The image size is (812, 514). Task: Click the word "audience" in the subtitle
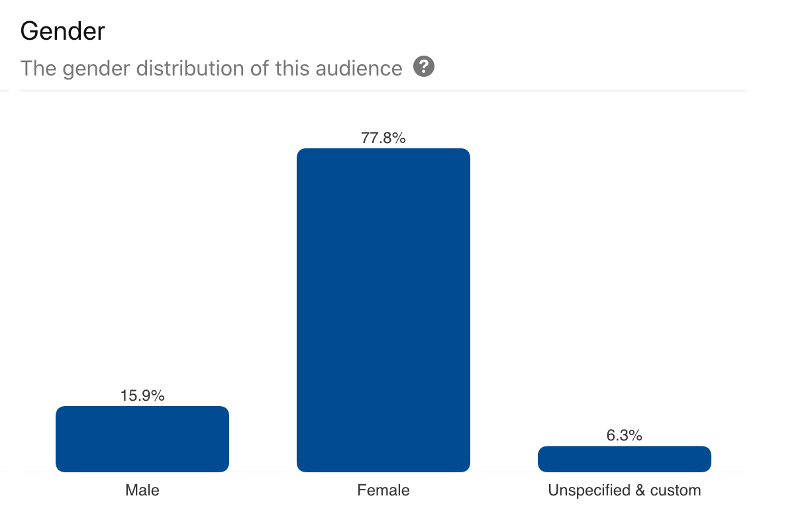[x=359, y=69]
